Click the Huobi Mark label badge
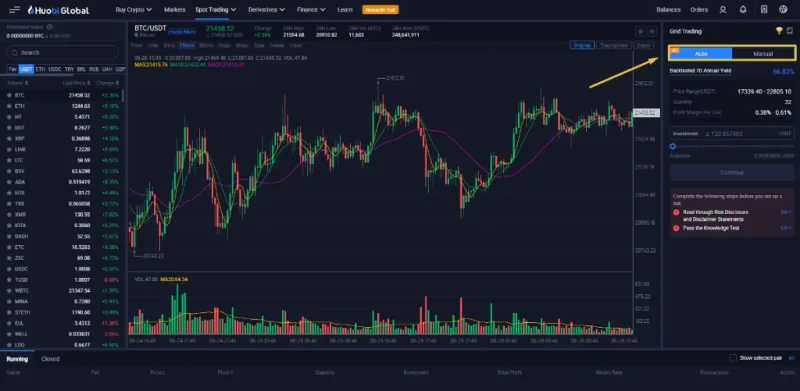The height and width of the screenshot is (391, 800). pyautogui.click(x=182, y=32)
